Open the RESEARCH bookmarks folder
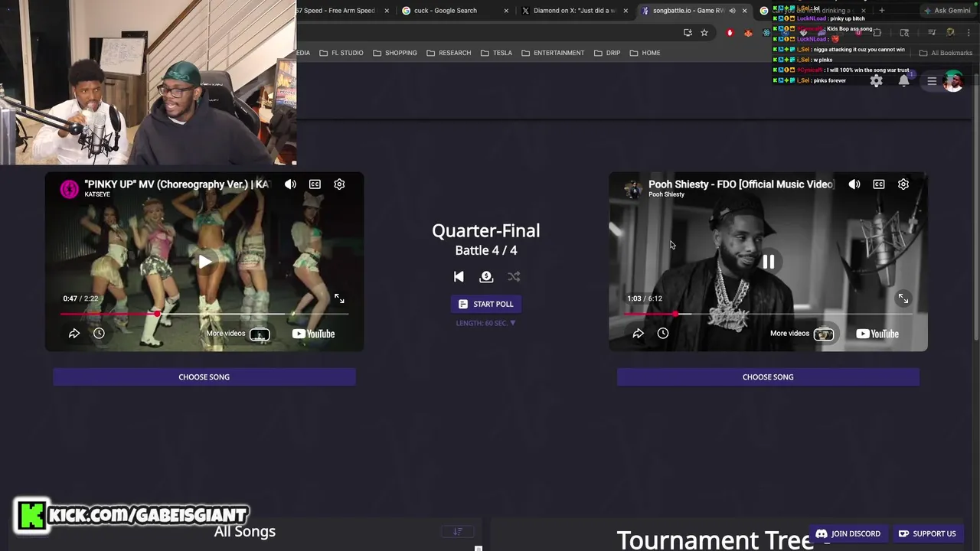The image size is (980, 551). tap(449, 53)
